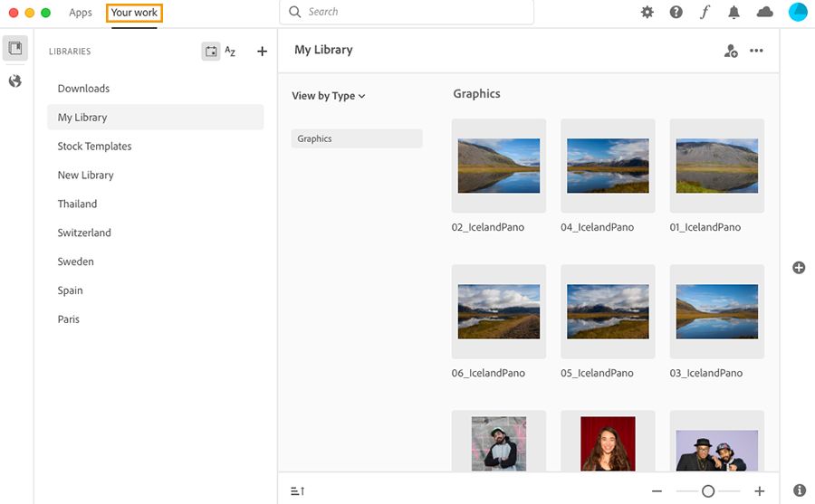Screen dimensions: 815x504
Task: Toggle sort libraries by date
Action: point(210,52)
